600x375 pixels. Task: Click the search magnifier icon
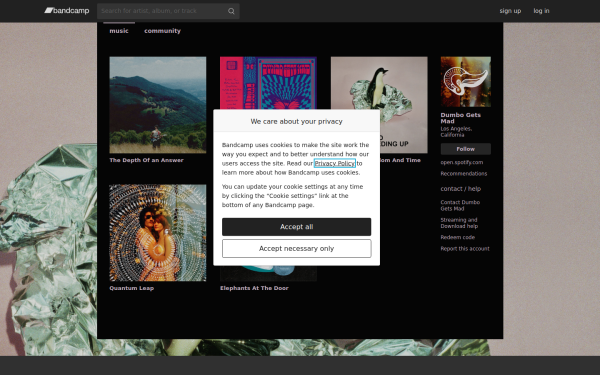(231, 11)
